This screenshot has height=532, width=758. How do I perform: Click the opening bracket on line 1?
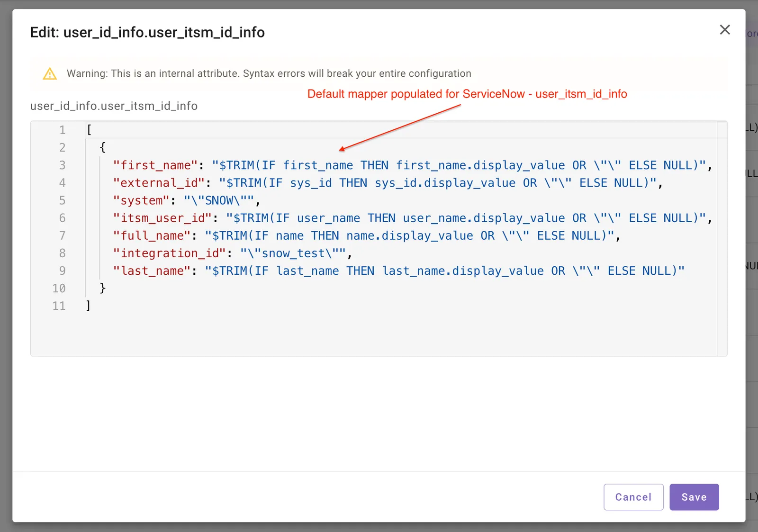(89, 130)
